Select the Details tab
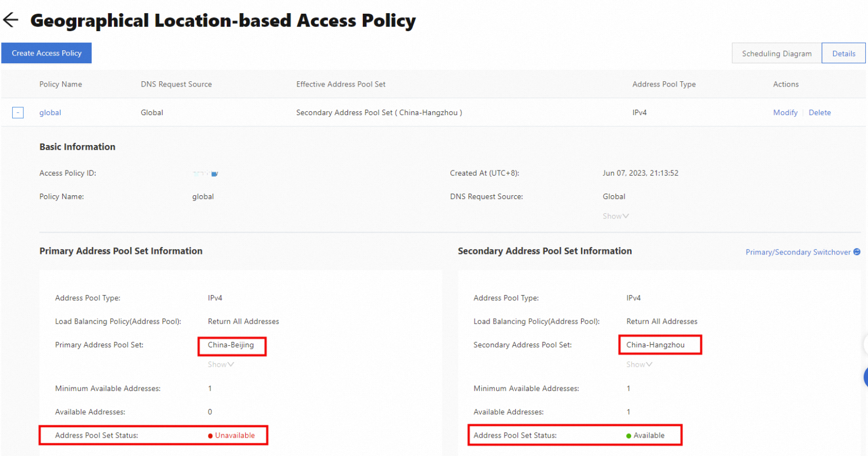868x456 pixels. pyautogui.click(x=843, y=53)
